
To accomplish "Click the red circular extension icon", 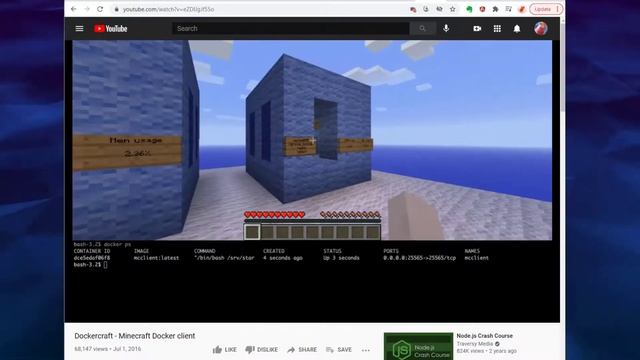I will (x=482, y=9).
